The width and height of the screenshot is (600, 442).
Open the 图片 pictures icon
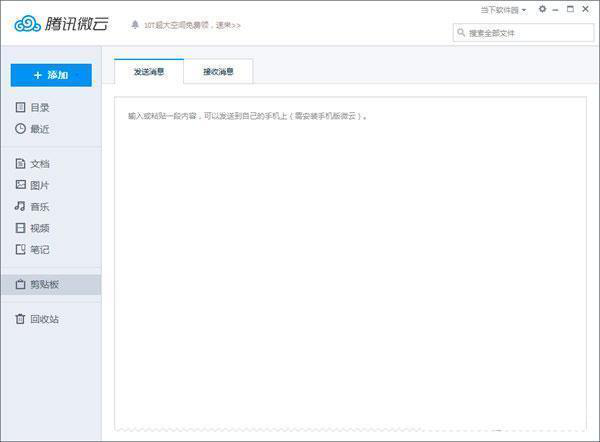[x=20, y=184]
